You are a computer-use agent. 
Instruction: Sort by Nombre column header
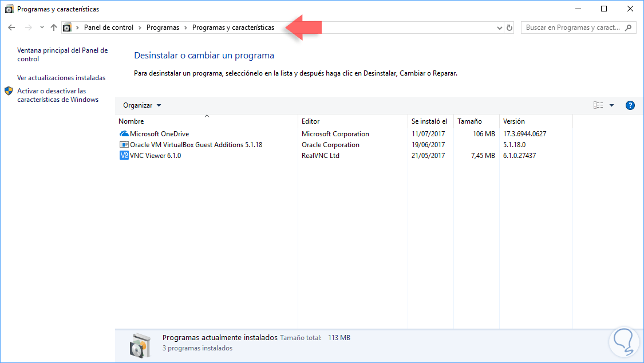pyautogui.click(x=207, y=121)
